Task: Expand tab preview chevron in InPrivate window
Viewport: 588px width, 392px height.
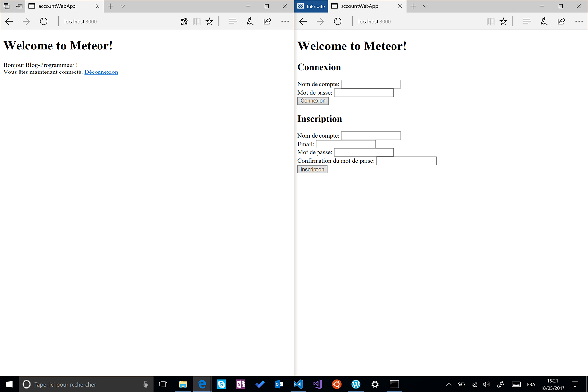Action: coord(425,6)
